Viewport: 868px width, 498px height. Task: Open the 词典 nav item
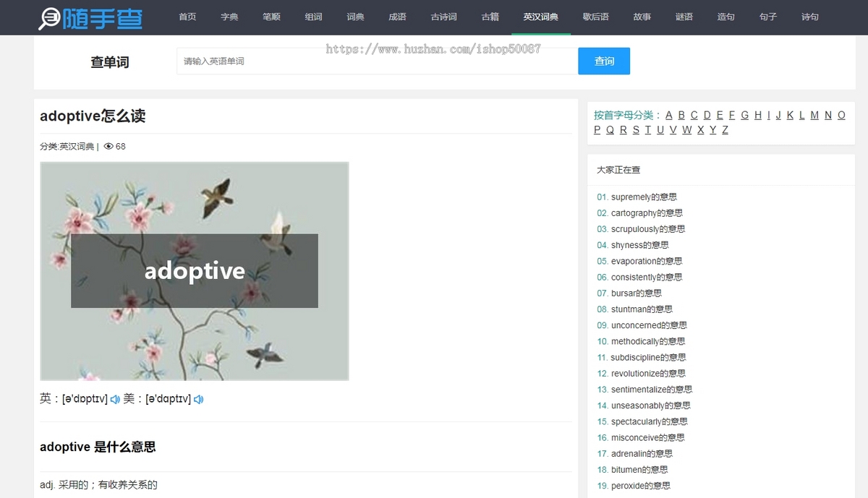coord(355,17)
